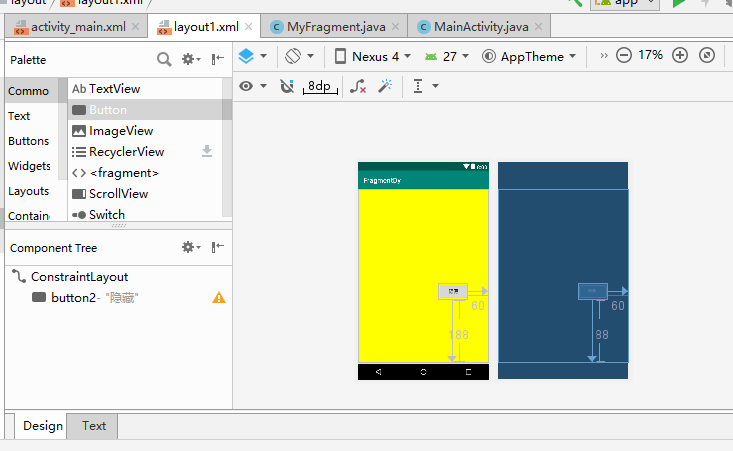Open Nexus 4 device dropdown

click(x=373, y=57)
